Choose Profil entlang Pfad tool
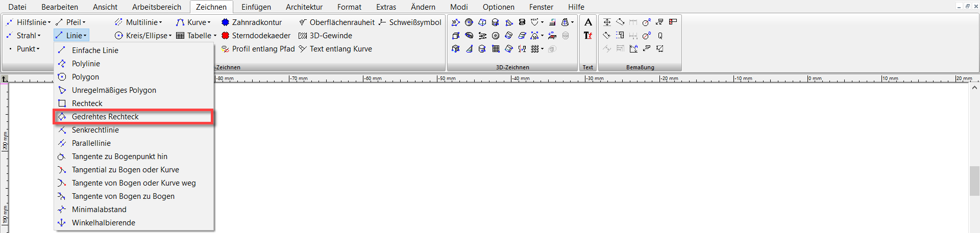The height and width of the screenshot is (233, 980). point(258,48)
